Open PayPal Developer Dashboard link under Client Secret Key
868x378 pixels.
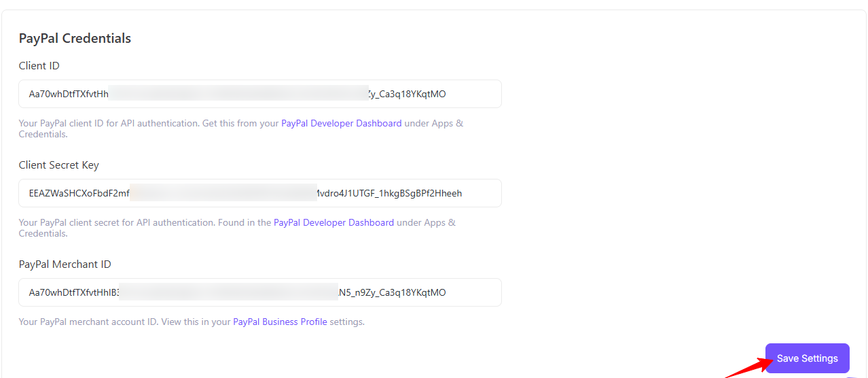333,223
